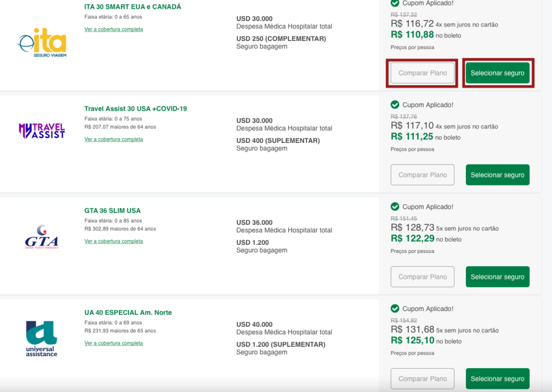
Task: Click the green check icon in Travel Assist card
Action: click(395, 105)
